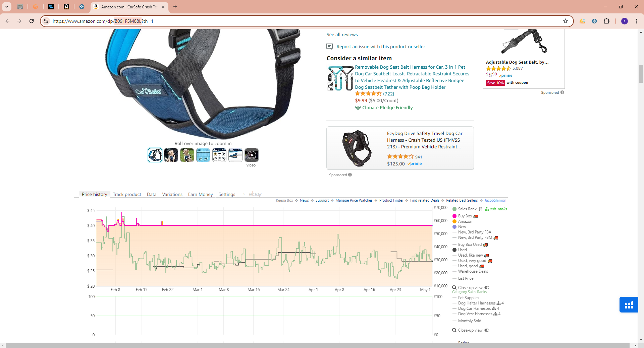Toggle List Price series
The image size is (644, 348).
pyautogui.click(x=463, y=278)
